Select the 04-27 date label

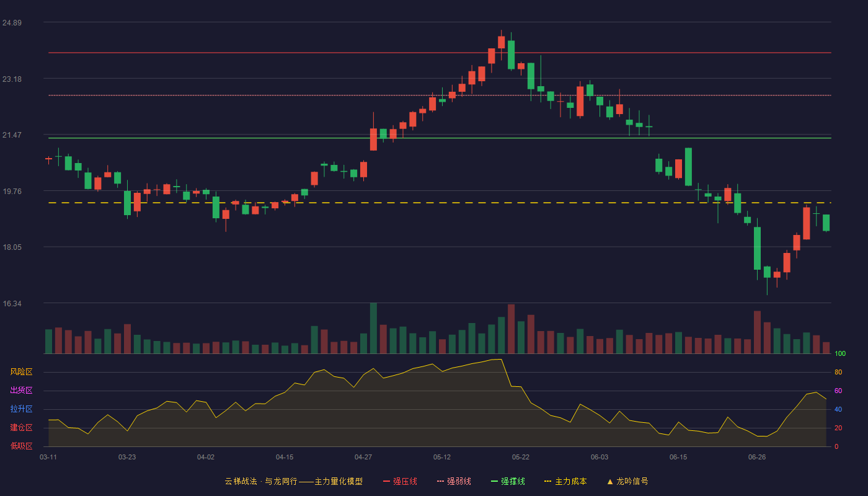coord(363,457)
